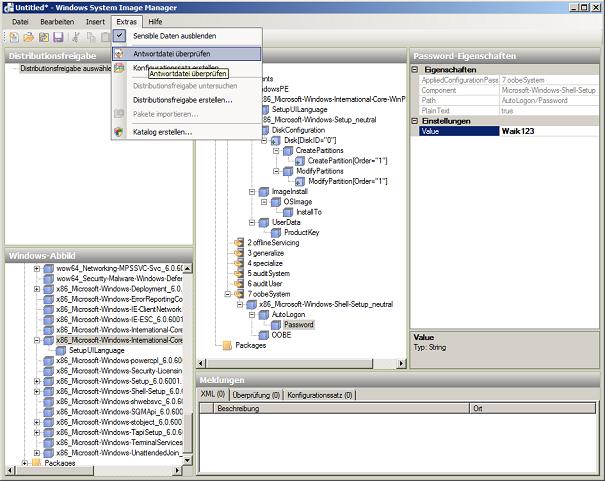
Task: Collapse the AutoLogon node
Action: coord(252,315)
